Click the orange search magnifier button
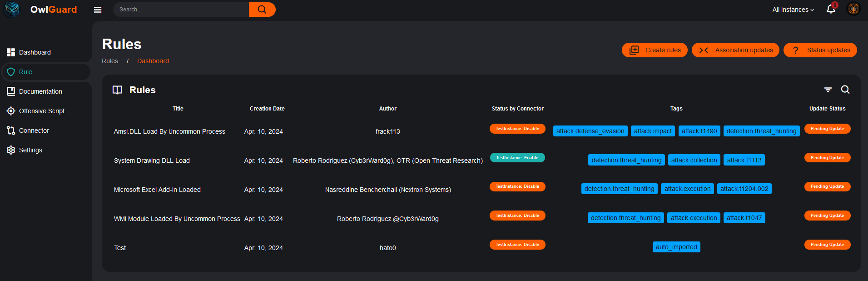This screenshot has height=281, width=868. [x=262, y=10]
